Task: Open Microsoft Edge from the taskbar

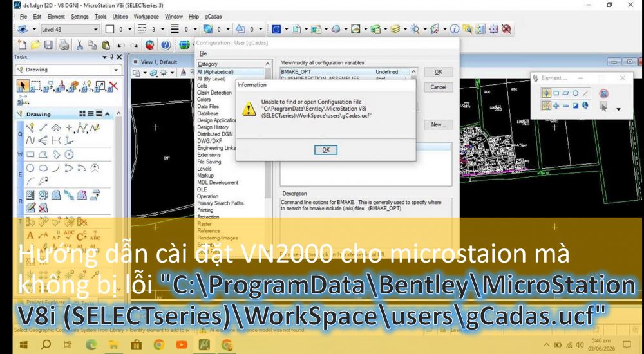Action: [x=91, y=344]
